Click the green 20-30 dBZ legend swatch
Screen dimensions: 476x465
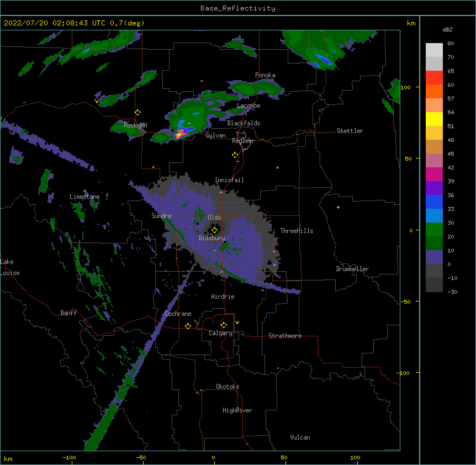click(x=434, y=230)
